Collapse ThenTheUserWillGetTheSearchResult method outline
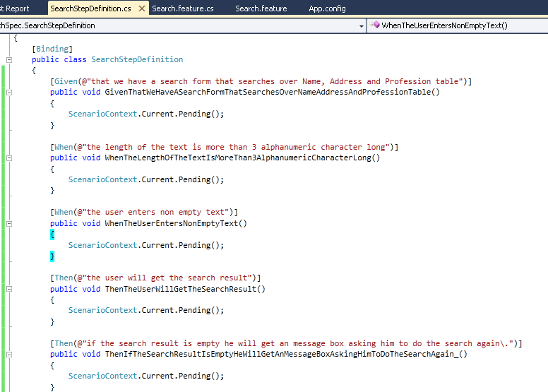 [9, 289]
